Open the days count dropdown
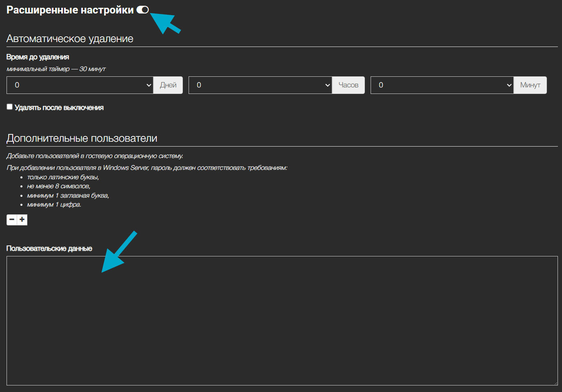This screenshot has height=392, width=562. tap(80, 85)
